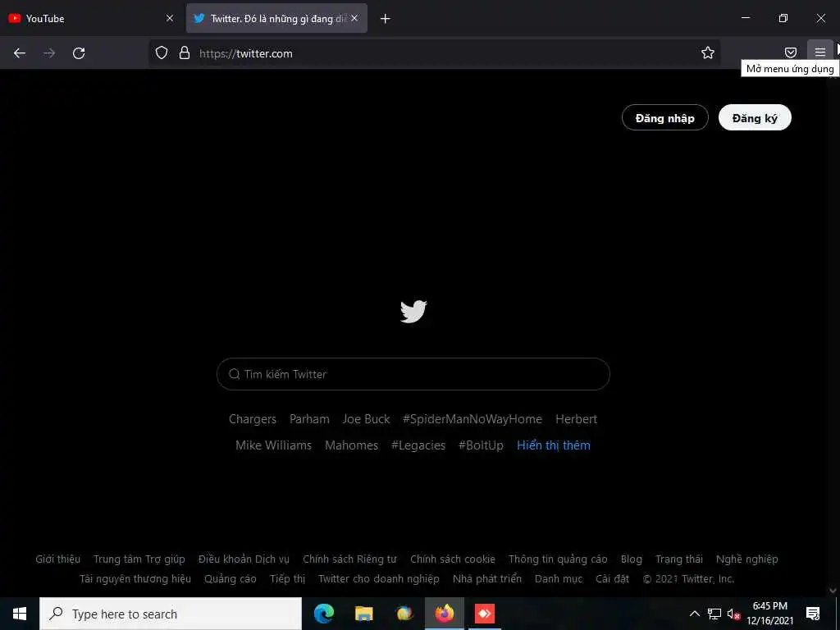Click the page scrollbar down arrow
Image resolution: width=840 pixels, height=630 pixels.
[833, 591]
